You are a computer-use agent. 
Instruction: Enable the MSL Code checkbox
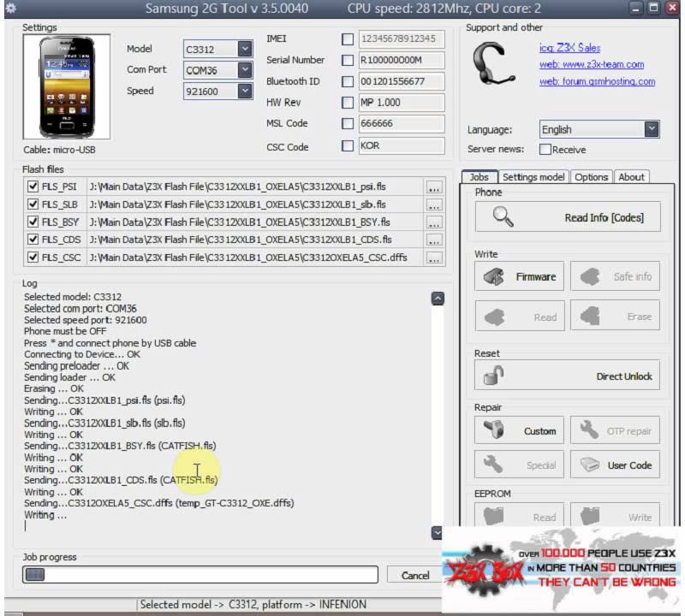(x=348, y=123)
